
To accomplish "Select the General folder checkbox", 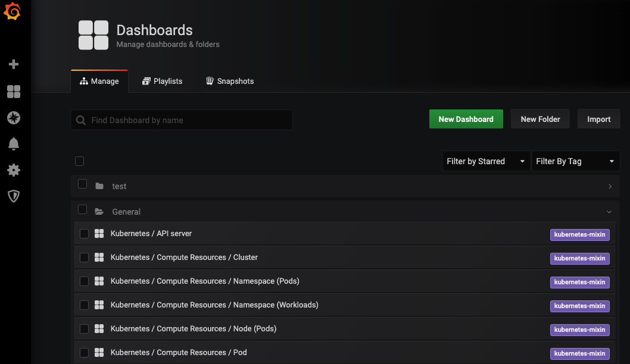I will tap(82, 209).
